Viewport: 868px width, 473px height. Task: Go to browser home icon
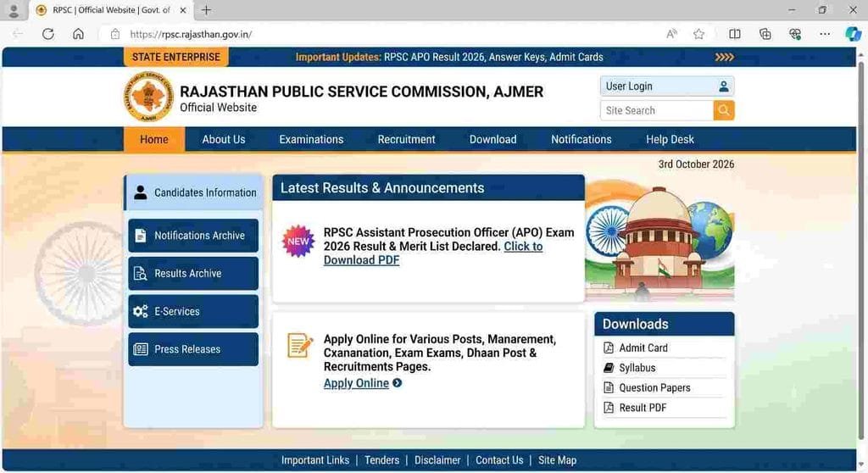coord(78,34)
